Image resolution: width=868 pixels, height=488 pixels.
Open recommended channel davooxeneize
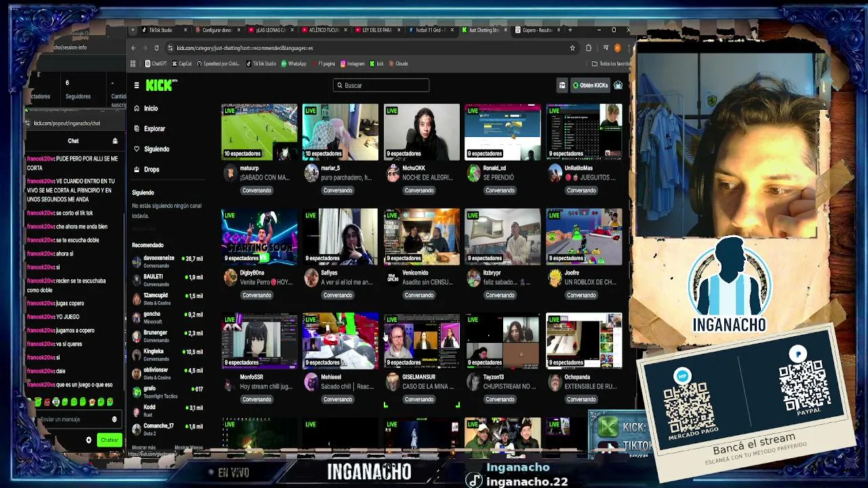coord(168,262)
